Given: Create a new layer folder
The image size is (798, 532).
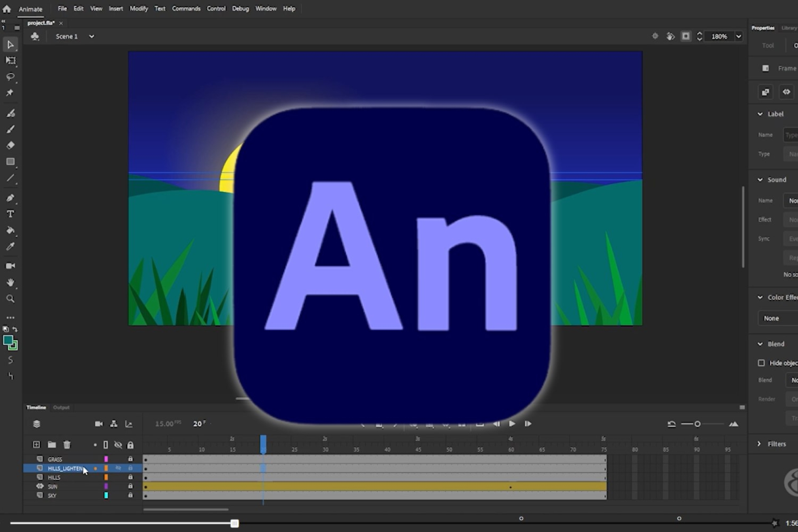Looking at the screenshot, I should coord(52,445).
